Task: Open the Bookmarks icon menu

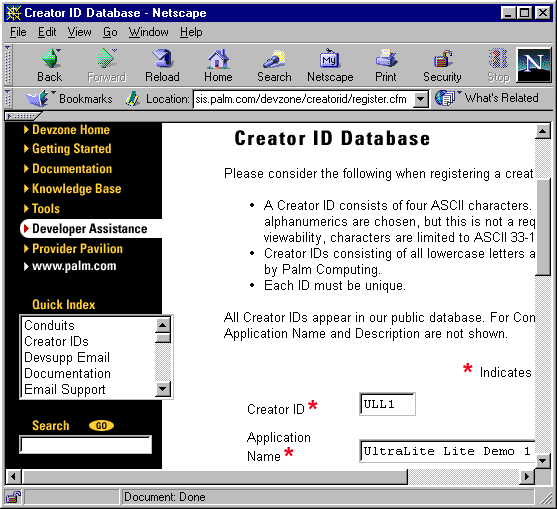Action: pyautogui.click(x=38, y=98)
